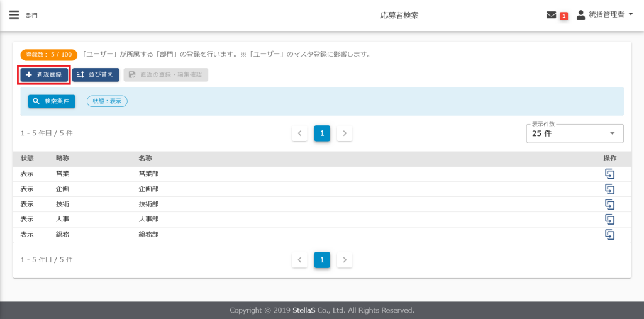Screen dimensions: 644x319
Task: Click the copy icon for 技術部 row
Action: pos(609,204)
